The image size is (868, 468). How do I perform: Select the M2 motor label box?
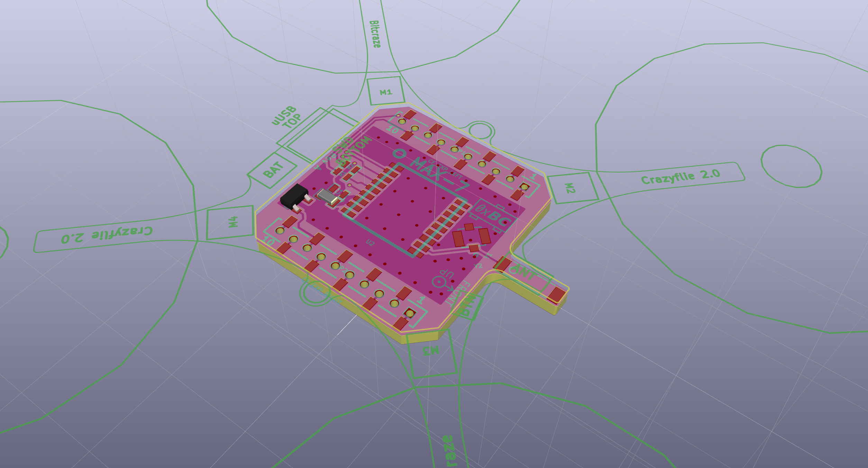coord(573,188)
